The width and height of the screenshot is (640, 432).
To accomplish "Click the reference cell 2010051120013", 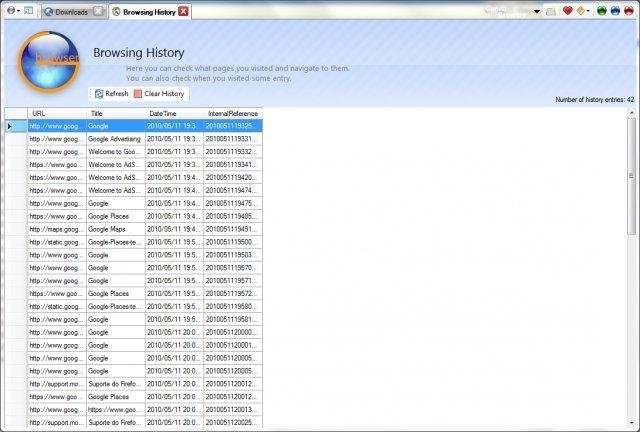I will coord(233,410).
